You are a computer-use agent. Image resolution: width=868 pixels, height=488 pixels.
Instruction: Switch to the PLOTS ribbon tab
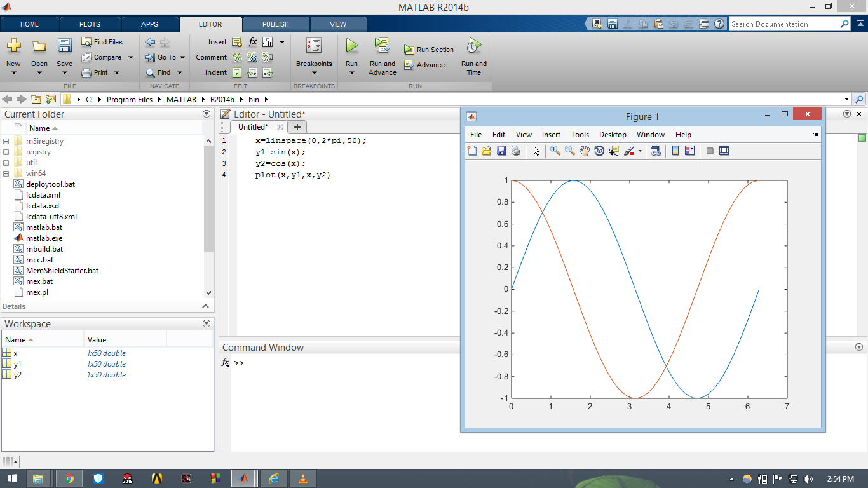click(90, 24)
